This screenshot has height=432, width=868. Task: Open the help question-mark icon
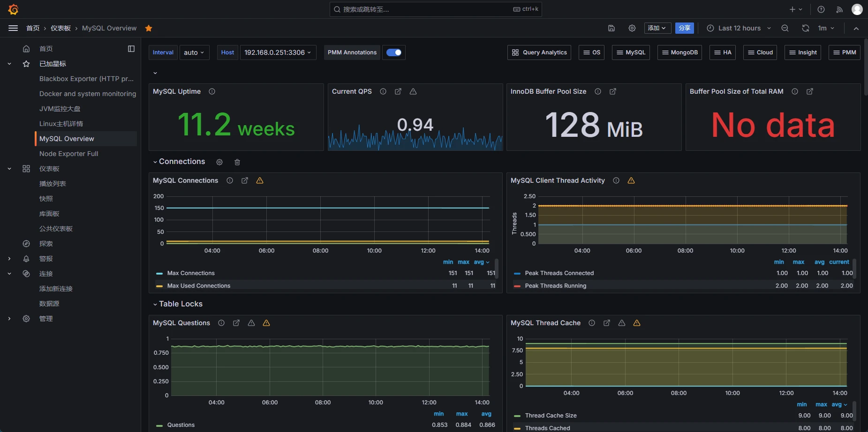click(821, 9)
